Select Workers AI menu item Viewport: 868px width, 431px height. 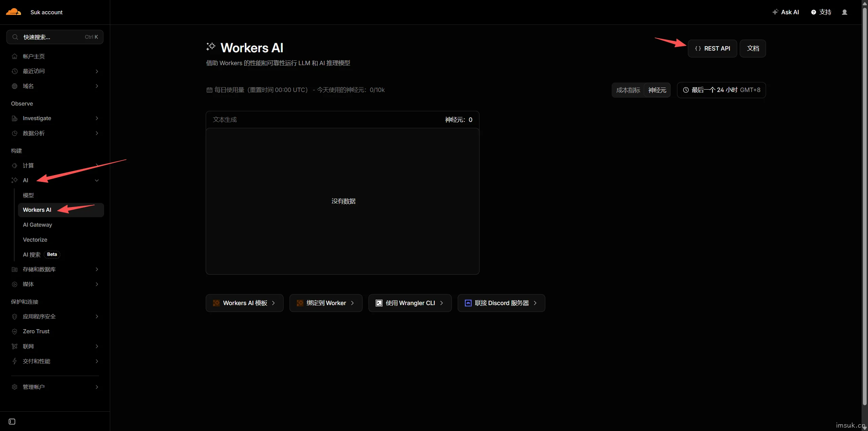click(x=61, y=210)
